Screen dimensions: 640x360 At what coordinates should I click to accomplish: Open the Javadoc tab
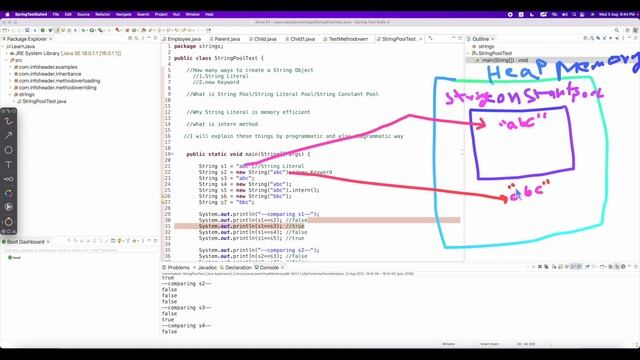pos(205,268)
